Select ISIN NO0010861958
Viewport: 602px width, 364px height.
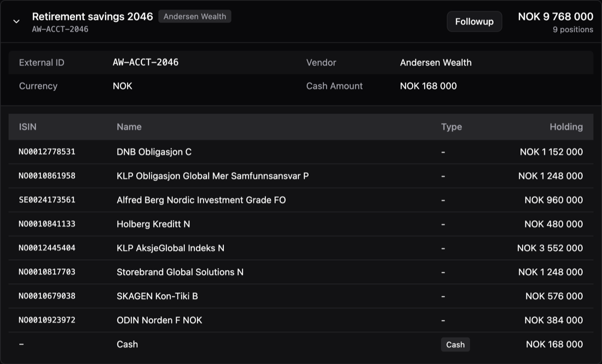(x=47, y=176)
